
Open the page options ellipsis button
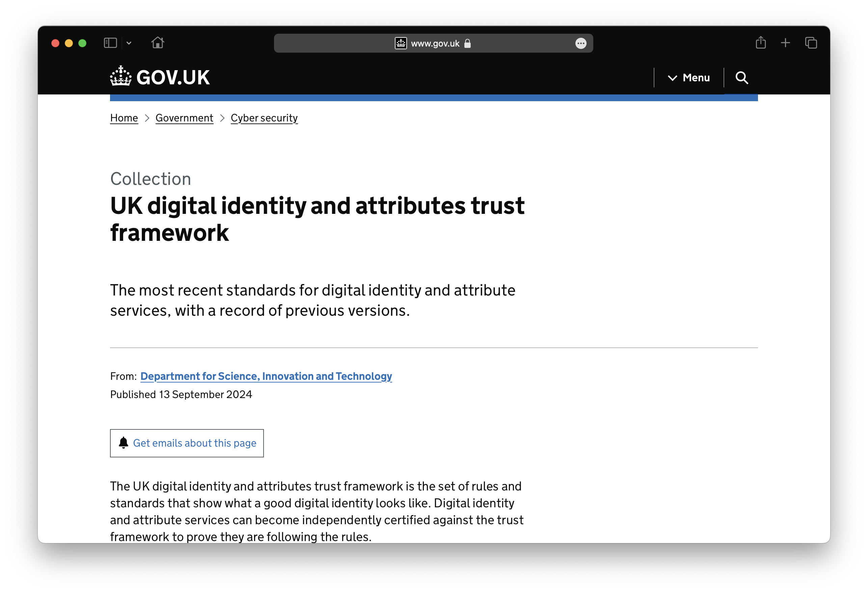point(580,43)
